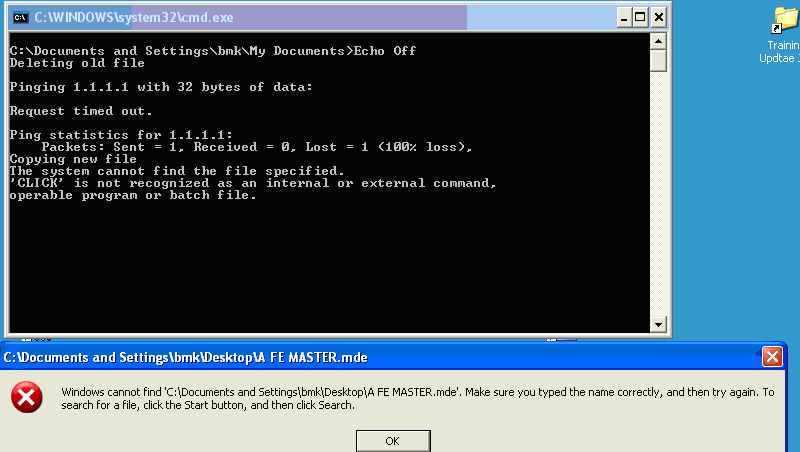Viewport: 800px width, 452px height.
Task: Click 'operable program or batch file.' line
Action: (133, 195)
